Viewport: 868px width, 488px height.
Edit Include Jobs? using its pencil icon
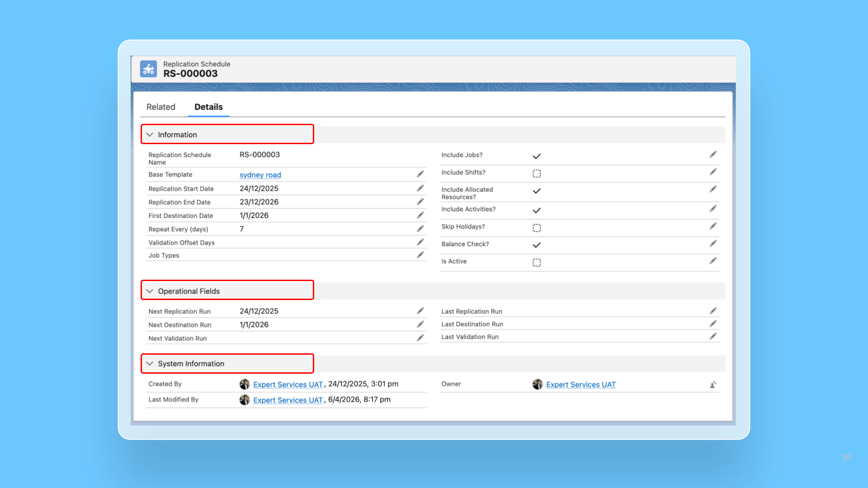pyautogui.click(x=713, y=155)
